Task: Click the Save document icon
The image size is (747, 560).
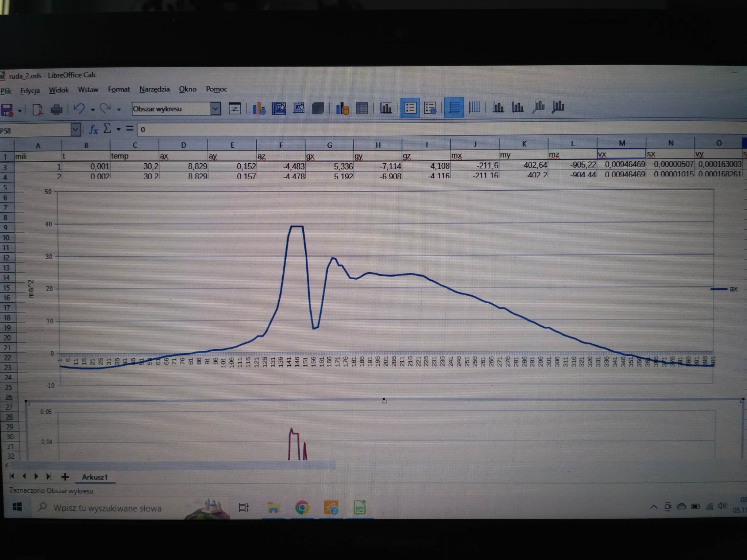Action: (x=7, y=109)
